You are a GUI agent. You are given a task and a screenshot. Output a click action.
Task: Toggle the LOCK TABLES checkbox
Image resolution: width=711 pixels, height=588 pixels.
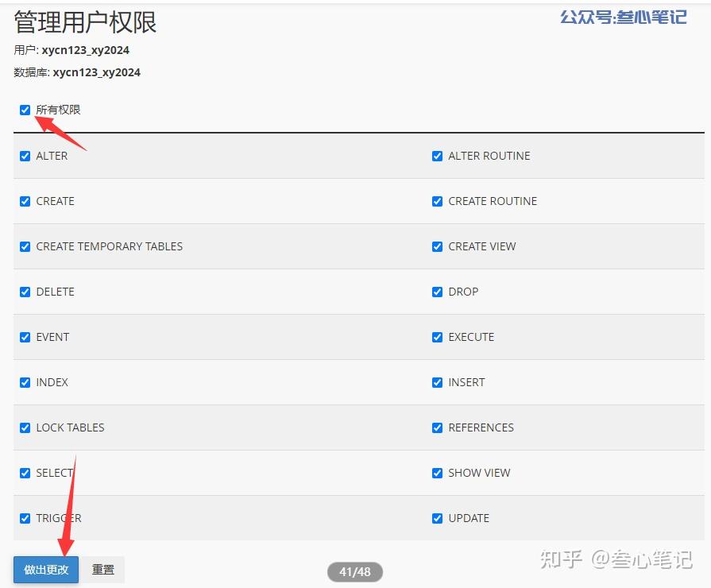[x=25, y=427]
